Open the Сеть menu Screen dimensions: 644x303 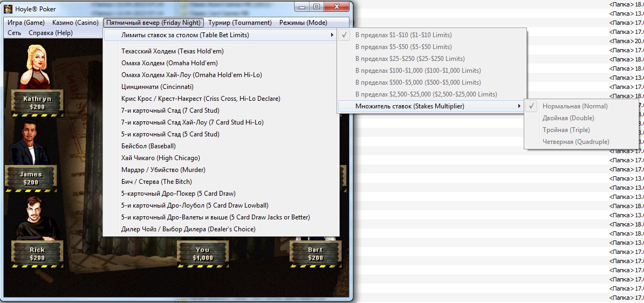pyautogui.click(x=15, y=33)
